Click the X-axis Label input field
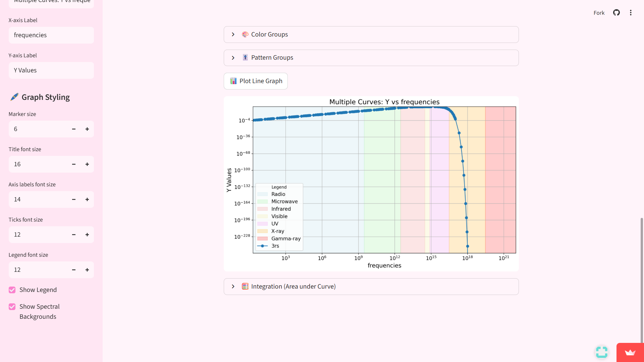The height and width of the screenshot is (362, 644). click(51, 35)
